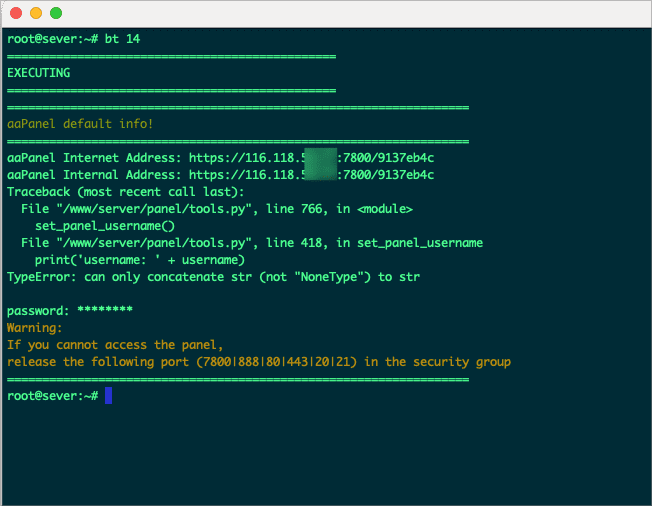The width and height of the screenshot is (652, 506).
Task: Click the green EXECUTING heading
Action: coord(38,73)
